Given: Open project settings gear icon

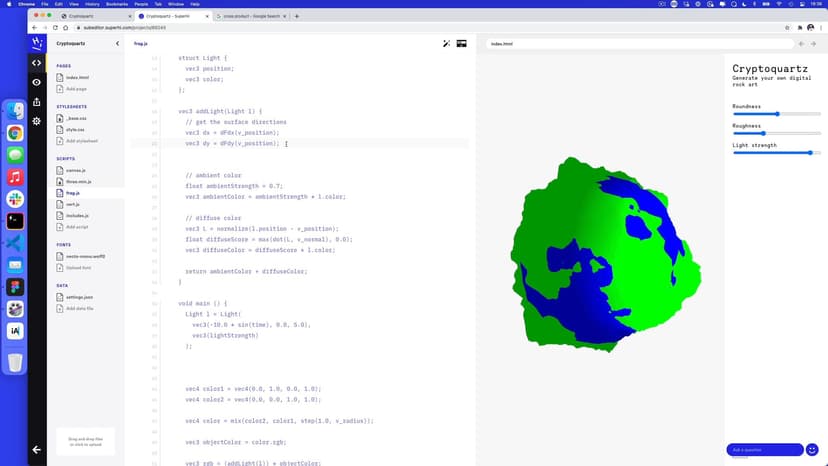Looking at the screenshot, I should (x=37, y=121).
